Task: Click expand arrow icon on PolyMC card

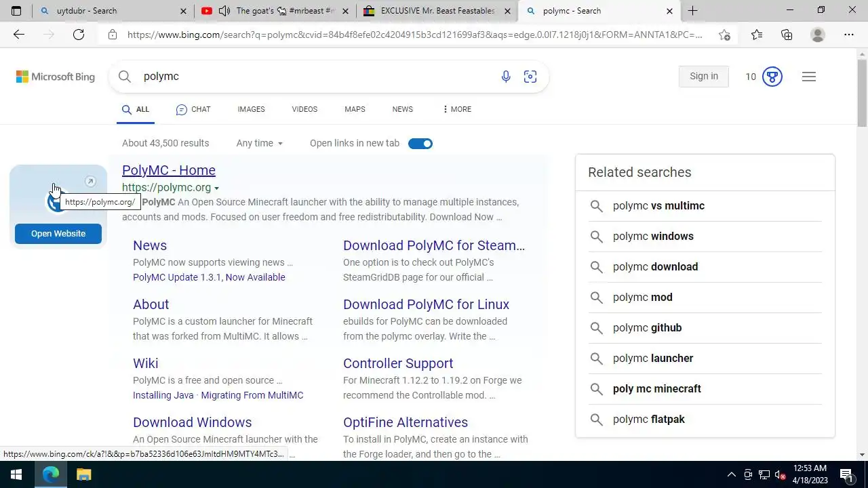Action: (90, 182)
